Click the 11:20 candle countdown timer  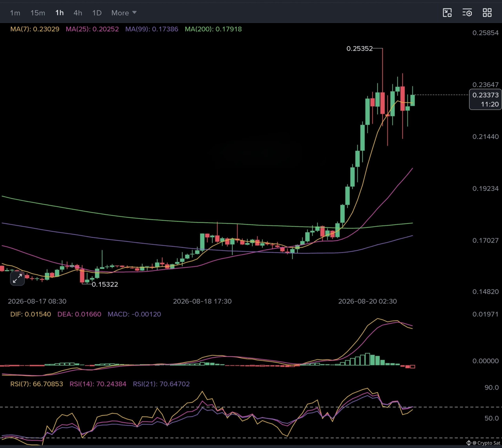point(490,104)
